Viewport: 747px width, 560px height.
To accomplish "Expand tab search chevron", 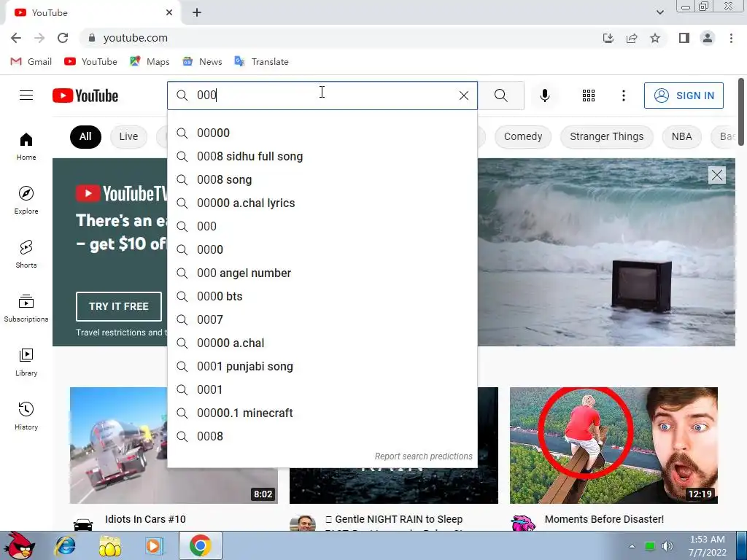I will (659, 12).
